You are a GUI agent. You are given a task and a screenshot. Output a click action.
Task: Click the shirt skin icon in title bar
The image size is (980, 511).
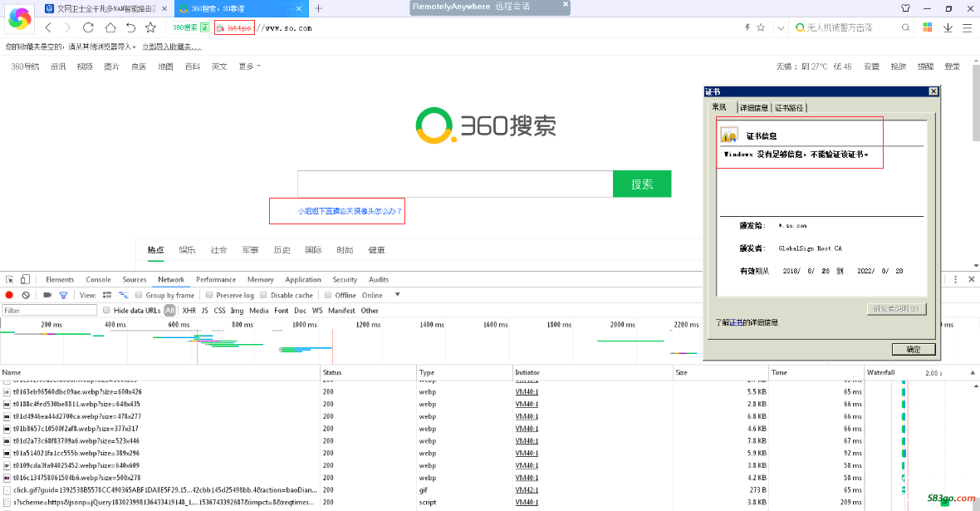coord(905,8)
